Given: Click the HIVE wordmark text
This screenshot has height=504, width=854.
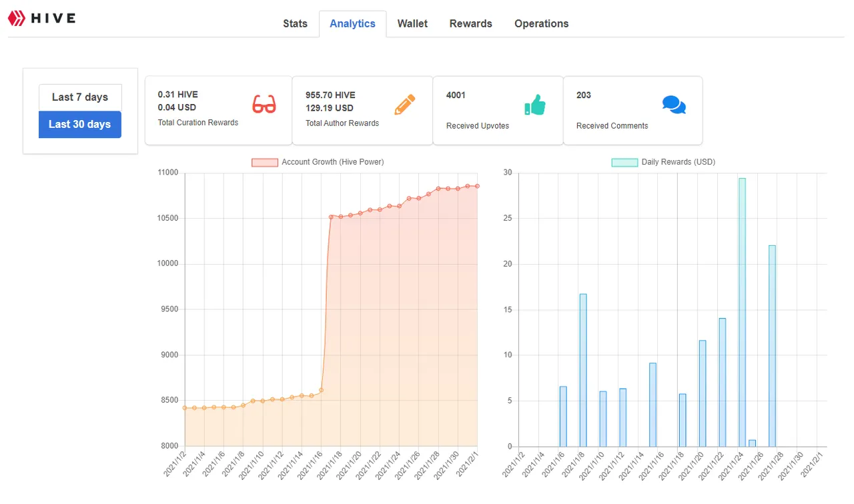Looking at the screenshot, I should [x=53, y=18].
